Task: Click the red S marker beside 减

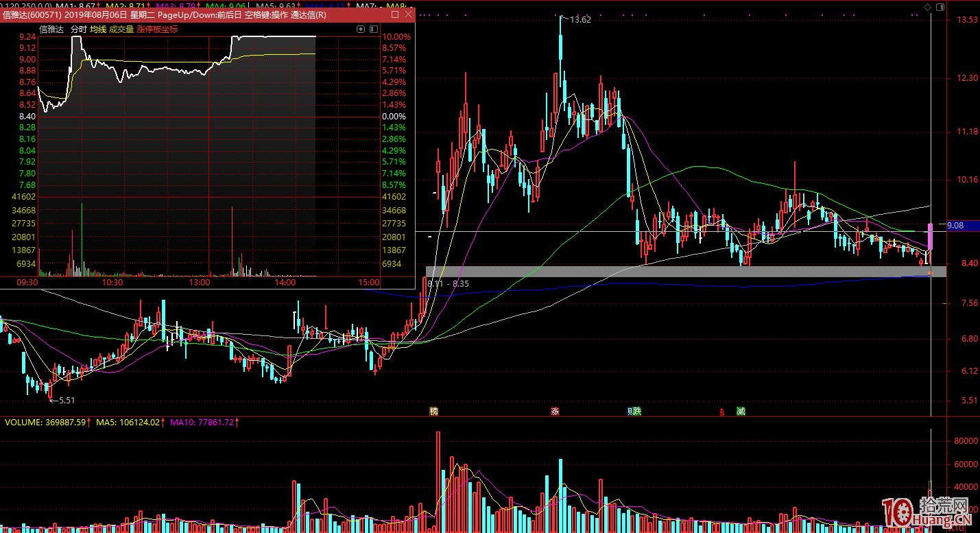Action: 721,412
